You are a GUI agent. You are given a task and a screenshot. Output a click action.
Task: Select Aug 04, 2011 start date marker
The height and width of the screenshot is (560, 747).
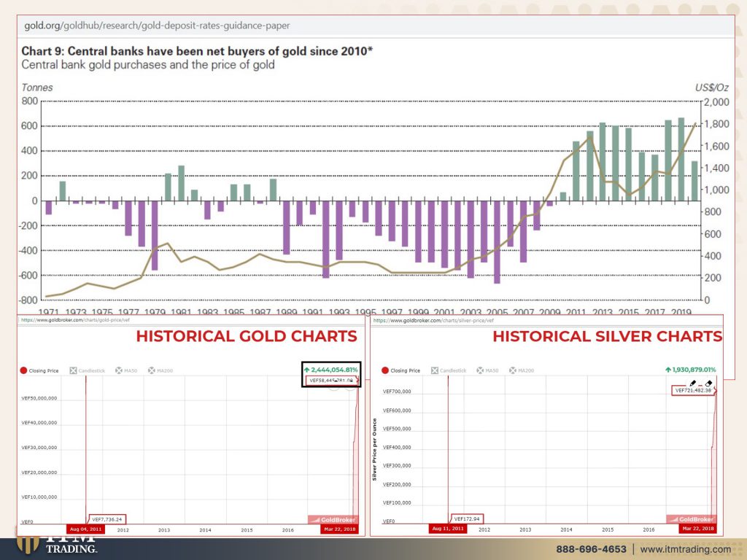pyautogui.click(x=85, y=529)
